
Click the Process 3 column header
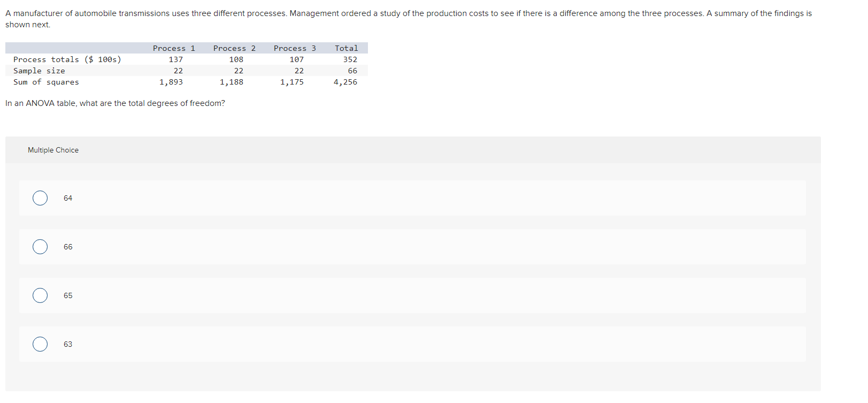[x=295, y=48]
